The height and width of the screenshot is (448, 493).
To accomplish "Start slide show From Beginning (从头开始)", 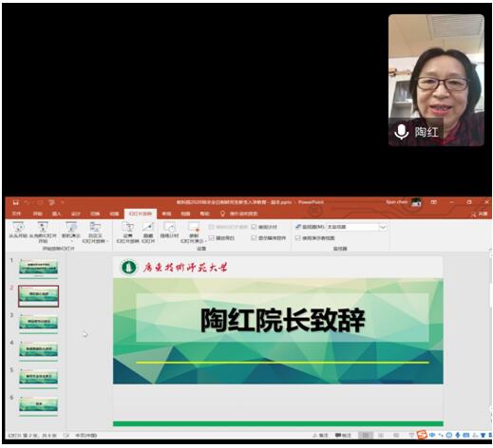I will coord(18,230).
